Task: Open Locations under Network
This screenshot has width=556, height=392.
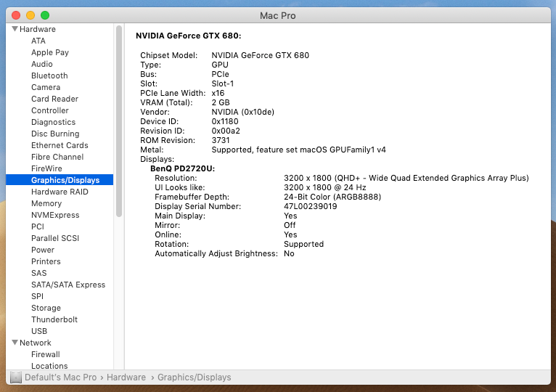Action: (49, 366)
